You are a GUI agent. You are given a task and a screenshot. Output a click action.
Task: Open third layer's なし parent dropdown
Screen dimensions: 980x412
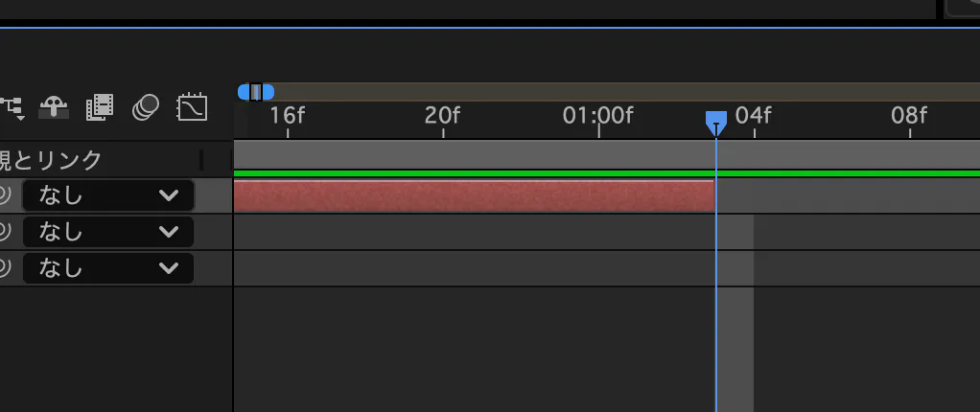(x=108, y=268)
